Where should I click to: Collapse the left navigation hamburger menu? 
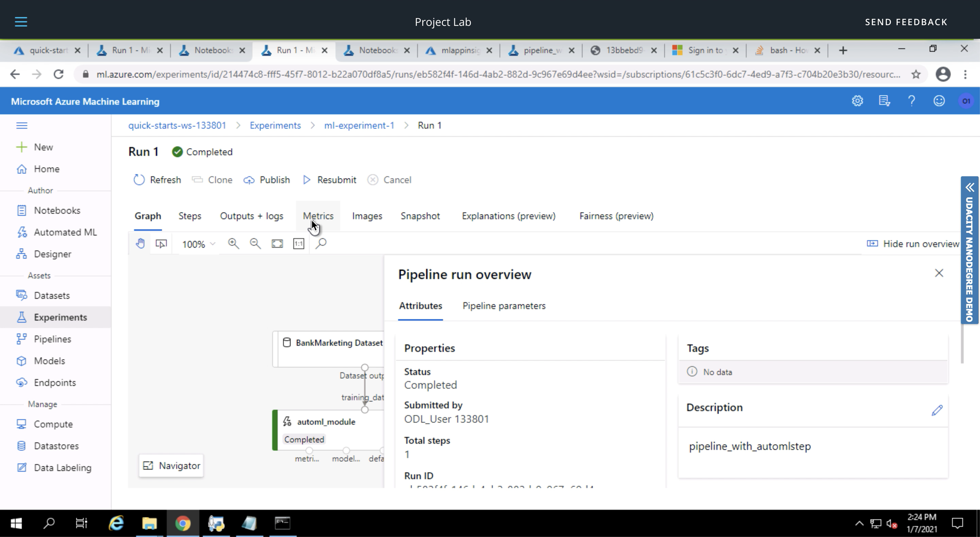click(22, 125)
